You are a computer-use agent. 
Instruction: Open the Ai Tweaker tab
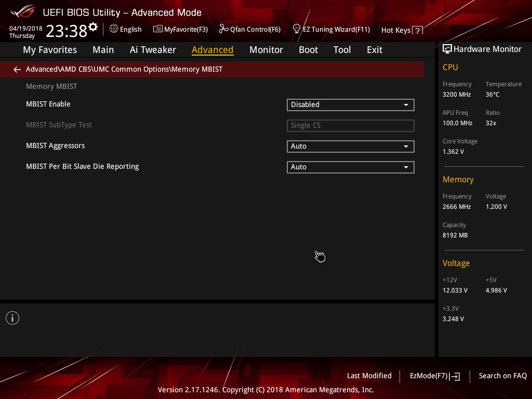[153, 50]
